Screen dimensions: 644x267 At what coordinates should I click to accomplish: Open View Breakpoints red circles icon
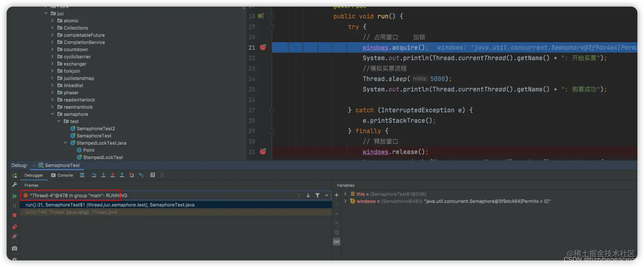[14, 227]
